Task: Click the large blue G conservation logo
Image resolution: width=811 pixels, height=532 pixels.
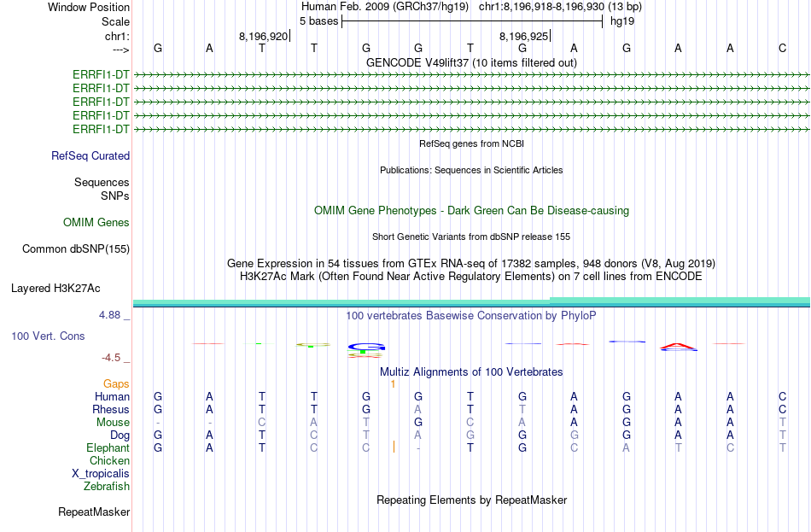Action: click(366, 347)
